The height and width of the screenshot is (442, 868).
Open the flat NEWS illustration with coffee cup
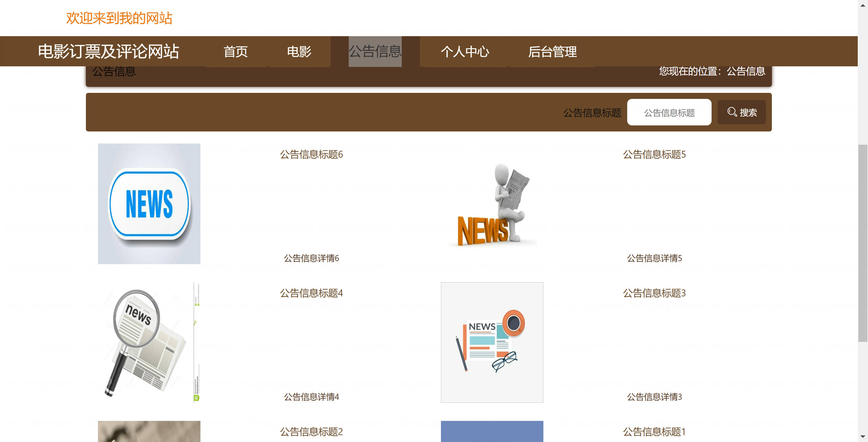[492, 342]
